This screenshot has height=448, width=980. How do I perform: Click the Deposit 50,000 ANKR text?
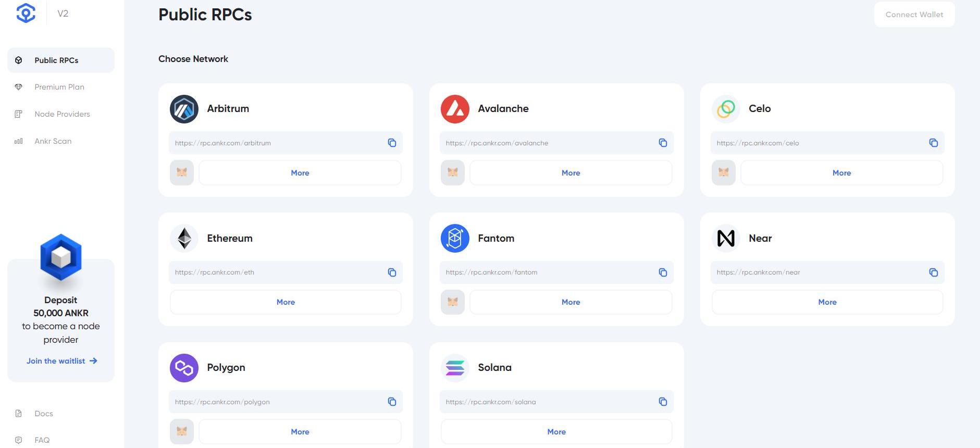(61, 306)
